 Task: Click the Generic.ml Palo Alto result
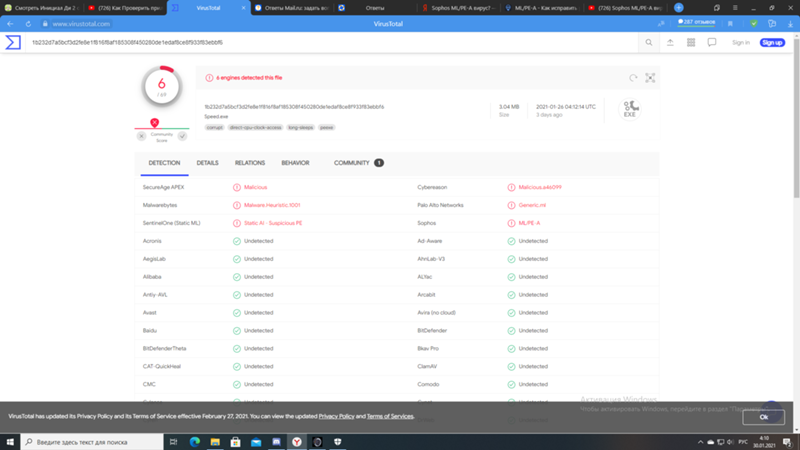coord(532,205)
